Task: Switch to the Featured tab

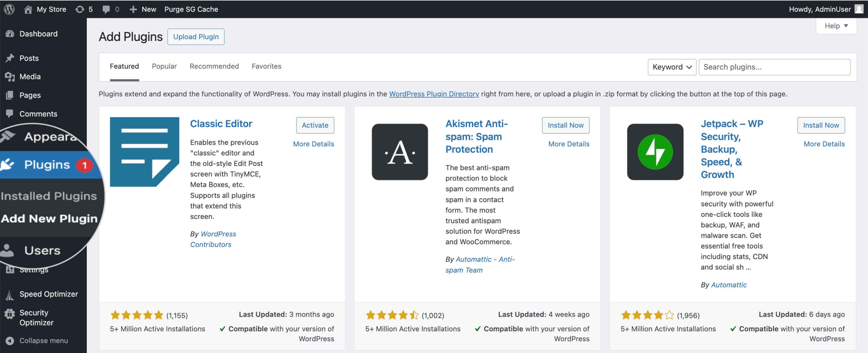Action: [124, 66]
